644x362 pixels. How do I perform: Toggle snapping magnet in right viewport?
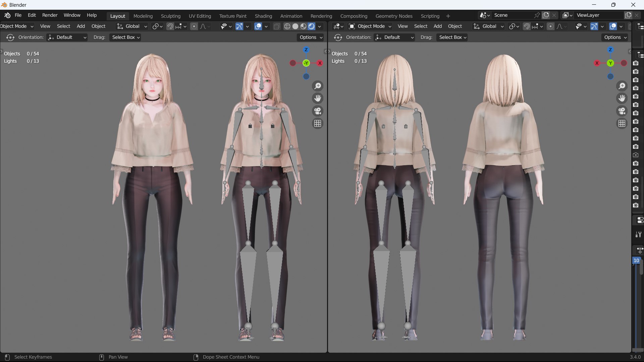point(527,26)
